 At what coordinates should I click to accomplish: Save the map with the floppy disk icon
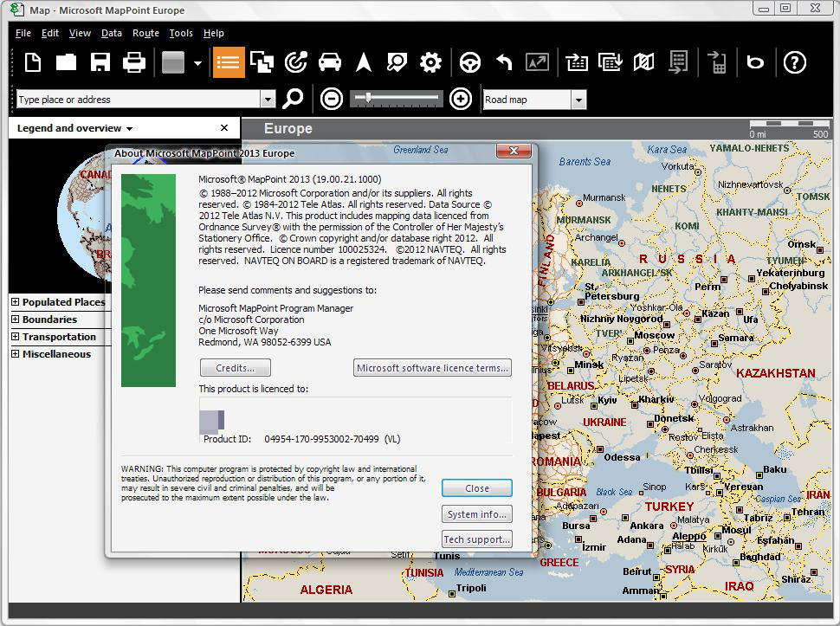pyautogui.click(x=100, y=62)
